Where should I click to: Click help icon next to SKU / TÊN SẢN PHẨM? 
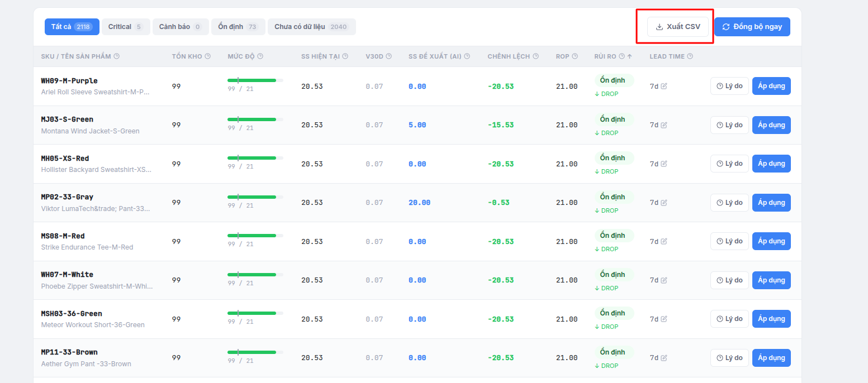pyautogui.click(x=116, y=56)
